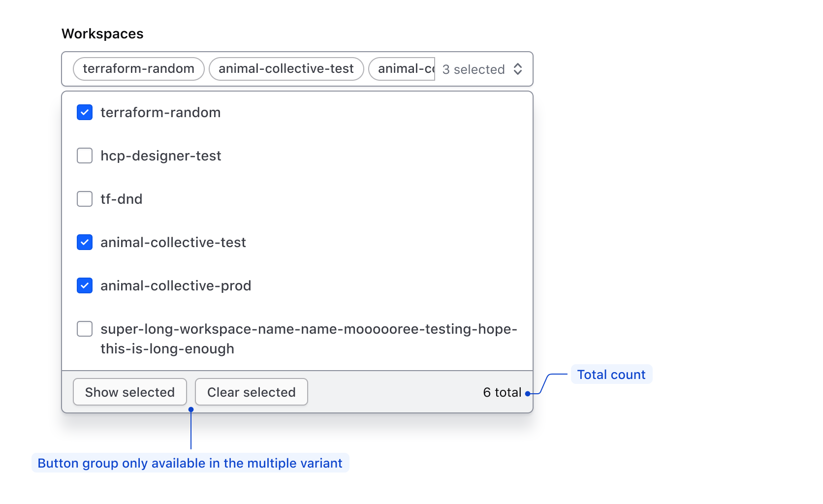
Task: Uncheck the terraform-random checkbox
Action: pyautogui.click(x=84, y=112)
